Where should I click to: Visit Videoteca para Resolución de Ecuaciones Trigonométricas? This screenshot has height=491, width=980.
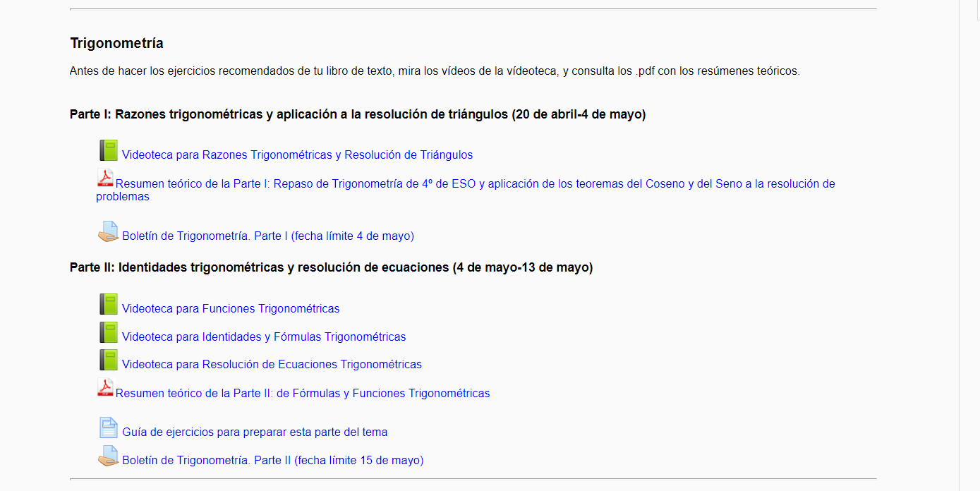click(x=272, y=365)
